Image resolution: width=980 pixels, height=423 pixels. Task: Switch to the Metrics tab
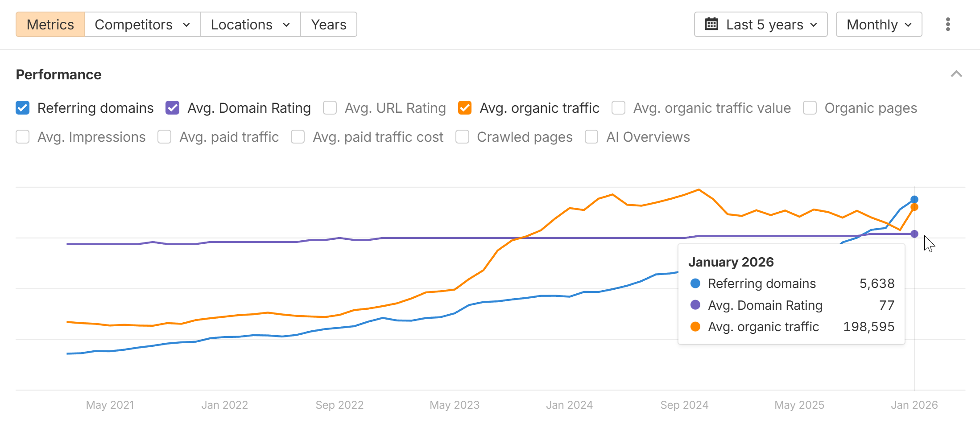50,25
